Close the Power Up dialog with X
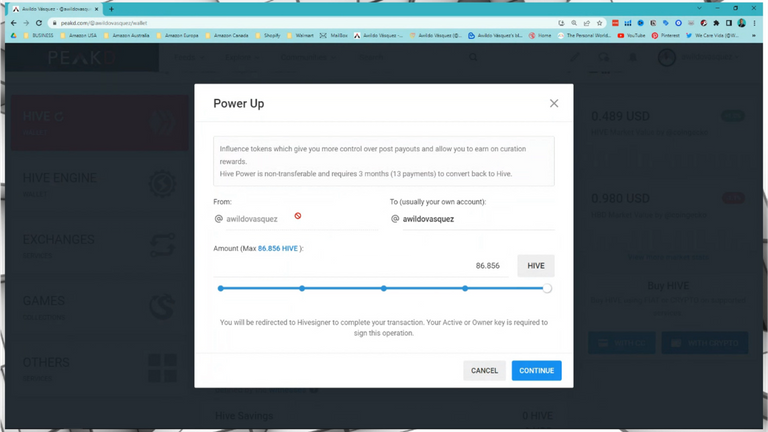The height and width of the screenshot is (432, 768). (x=553, y=103)
